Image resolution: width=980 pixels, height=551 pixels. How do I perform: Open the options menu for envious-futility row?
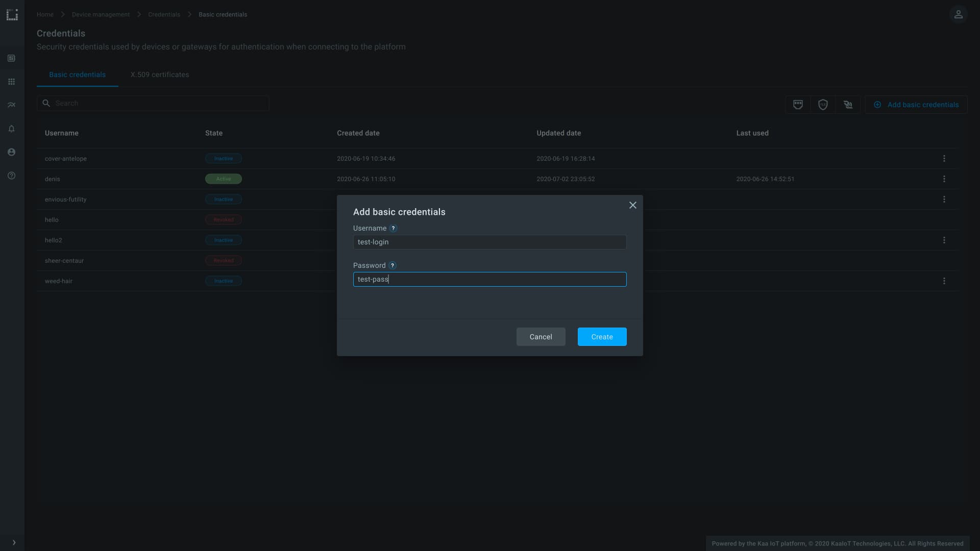click(944, 199)
